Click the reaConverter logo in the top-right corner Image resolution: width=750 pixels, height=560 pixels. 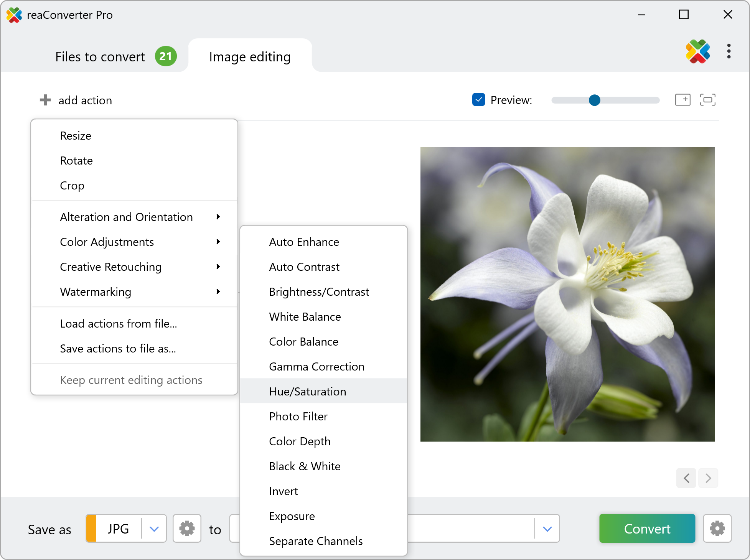698,51
